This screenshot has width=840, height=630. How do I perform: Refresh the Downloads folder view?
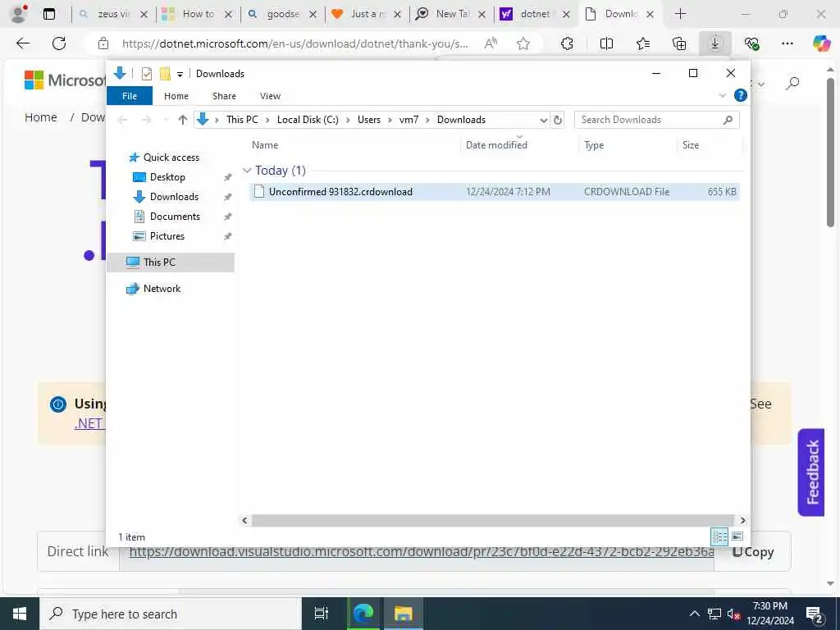558,120
